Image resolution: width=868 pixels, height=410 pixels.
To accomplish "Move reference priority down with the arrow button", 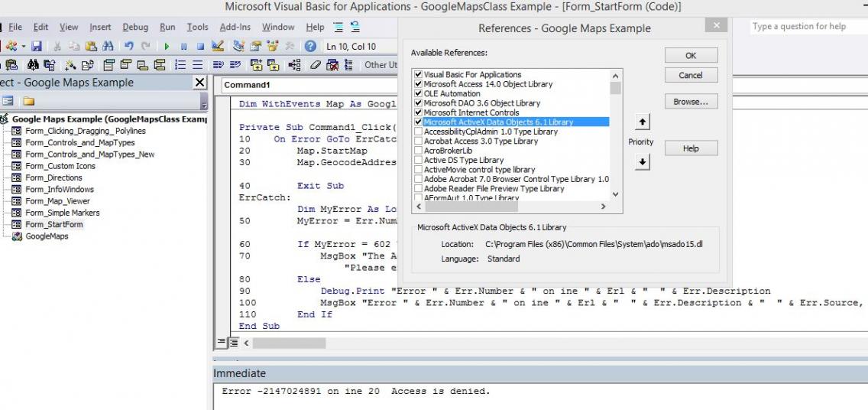I will click(642, 162).
